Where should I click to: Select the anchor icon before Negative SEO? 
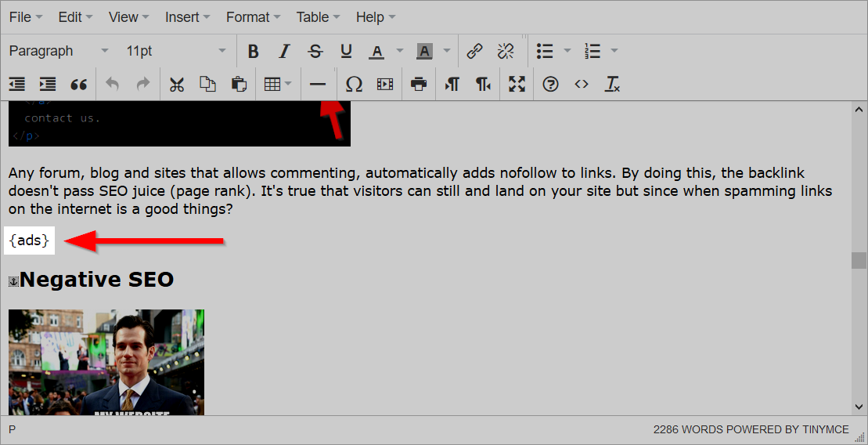[x=13, y=282]
